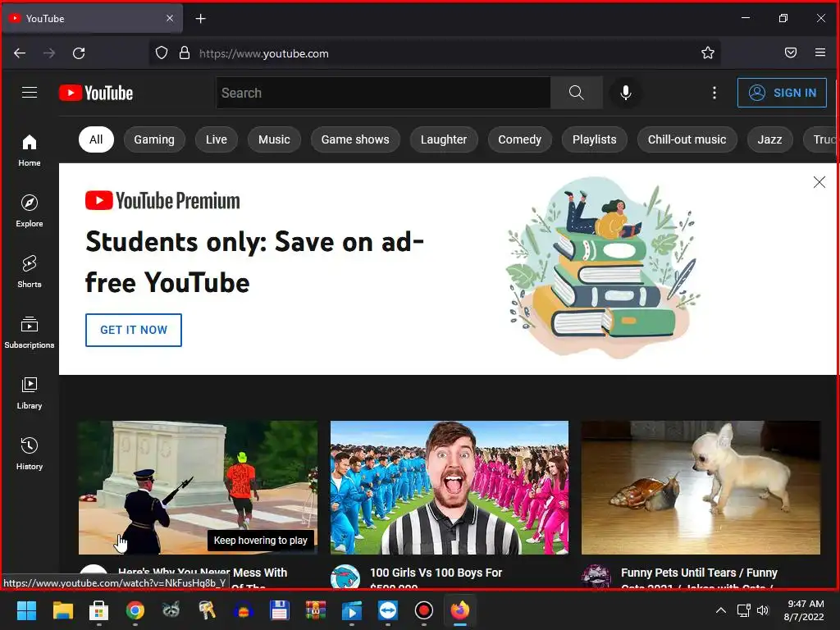Select the Chill-out music filter chip
This screenshot has height=630, width=840.
point(687,139)
